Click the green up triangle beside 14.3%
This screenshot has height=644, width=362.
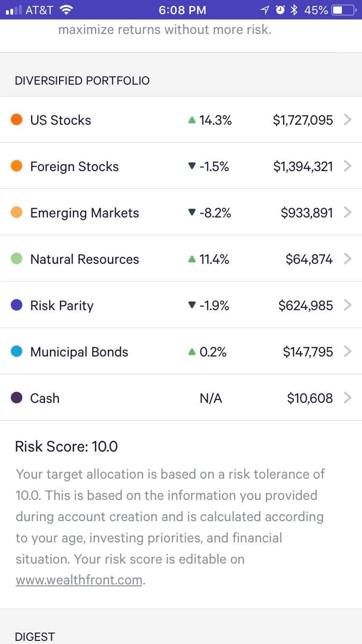click(192, 120)
